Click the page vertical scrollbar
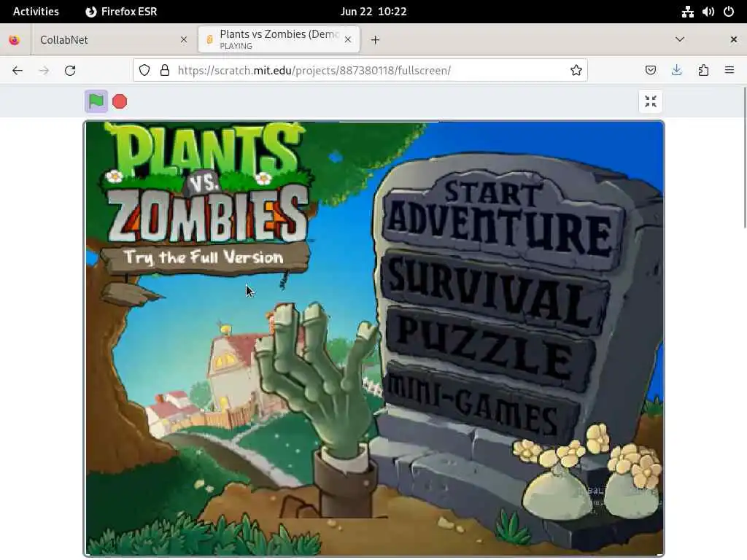 coord(745,157)
